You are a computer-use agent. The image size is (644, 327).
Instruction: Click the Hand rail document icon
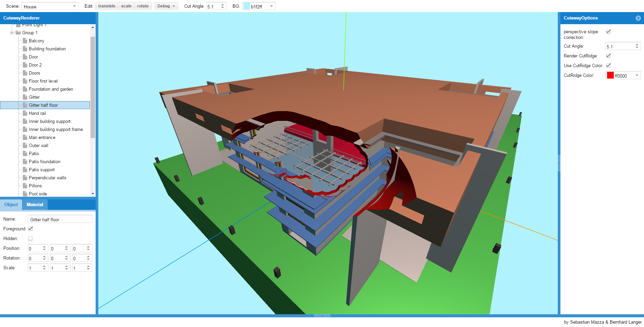coord(25,113)
